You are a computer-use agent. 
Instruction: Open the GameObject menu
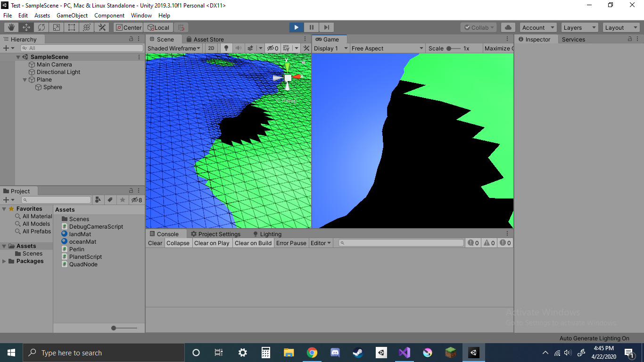click(72, 15)
